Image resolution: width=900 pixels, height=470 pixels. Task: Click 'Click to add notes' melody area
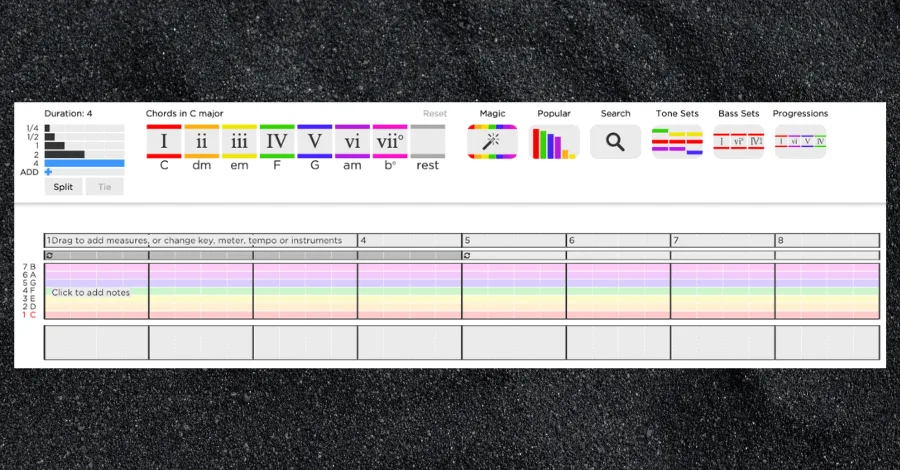91,292
